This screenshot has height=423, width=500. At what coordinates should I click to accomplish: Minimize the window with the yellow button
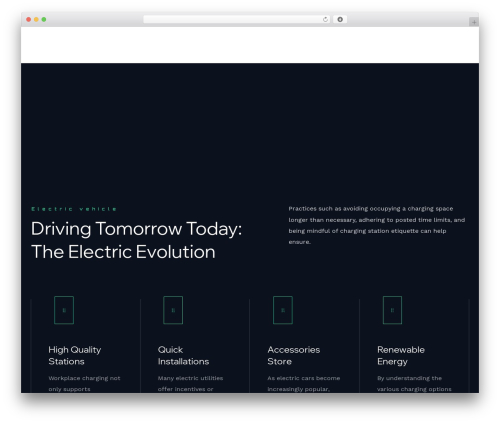pos(36,20)
